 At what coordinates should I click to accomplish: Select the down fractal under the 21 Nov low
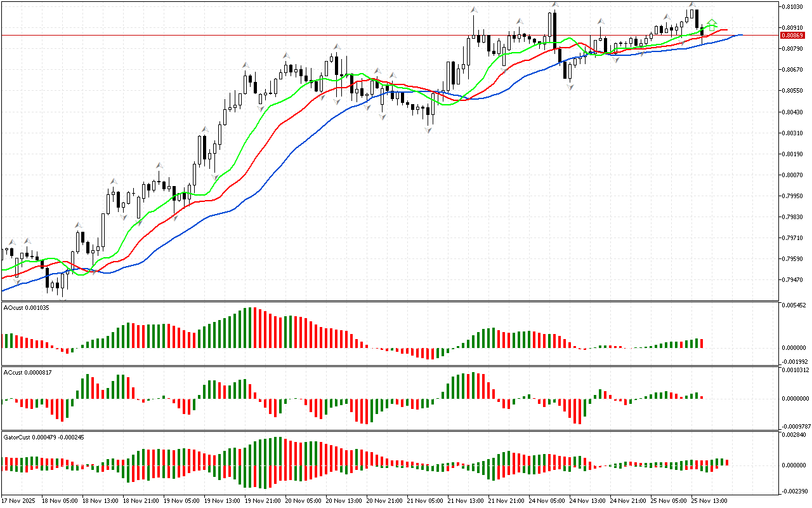point(429,130)
